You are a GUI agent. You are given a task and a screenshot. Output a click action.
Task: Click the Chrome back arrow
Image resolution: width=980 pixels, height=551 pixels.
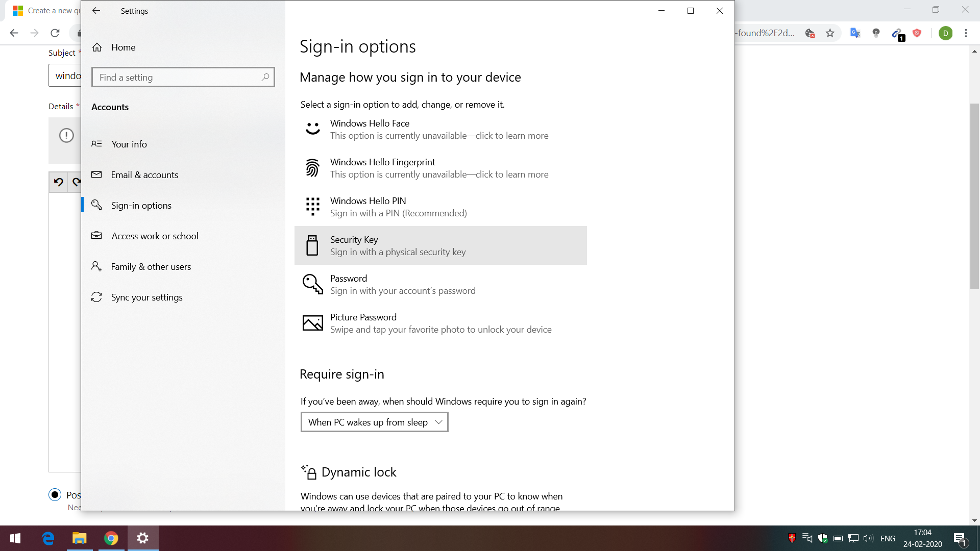[x=14, y=33]
